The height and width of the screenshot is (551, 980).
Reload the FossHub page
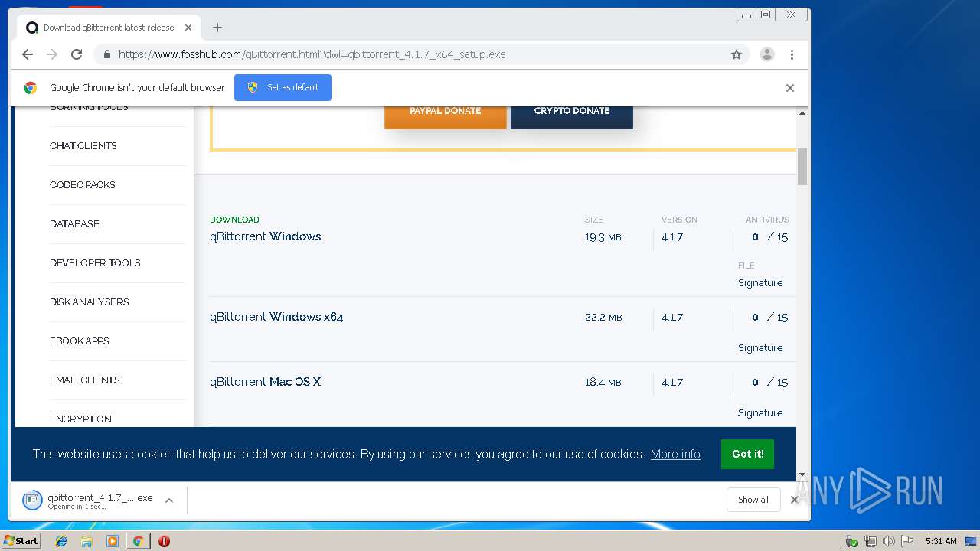click(77, 54)
